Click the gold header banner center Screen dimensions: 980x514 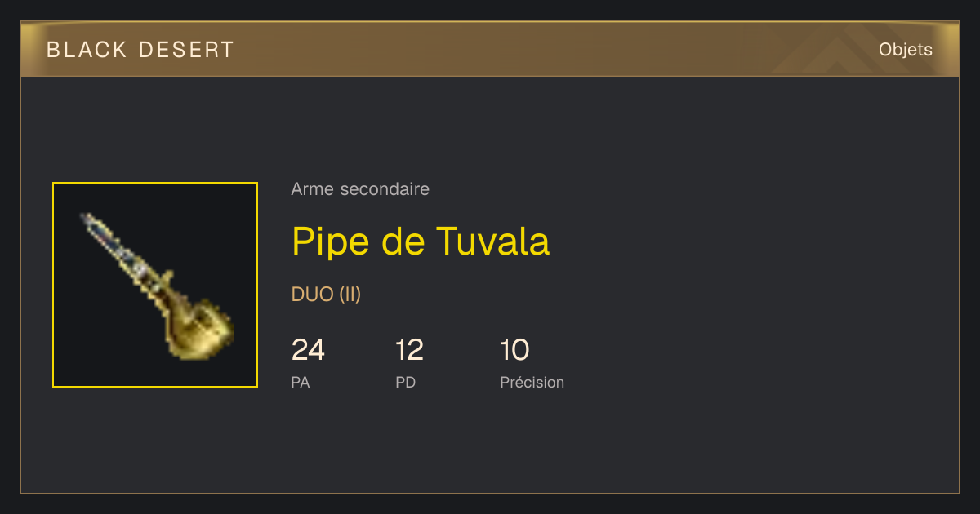pyautogui.click(x=490, y=49)
